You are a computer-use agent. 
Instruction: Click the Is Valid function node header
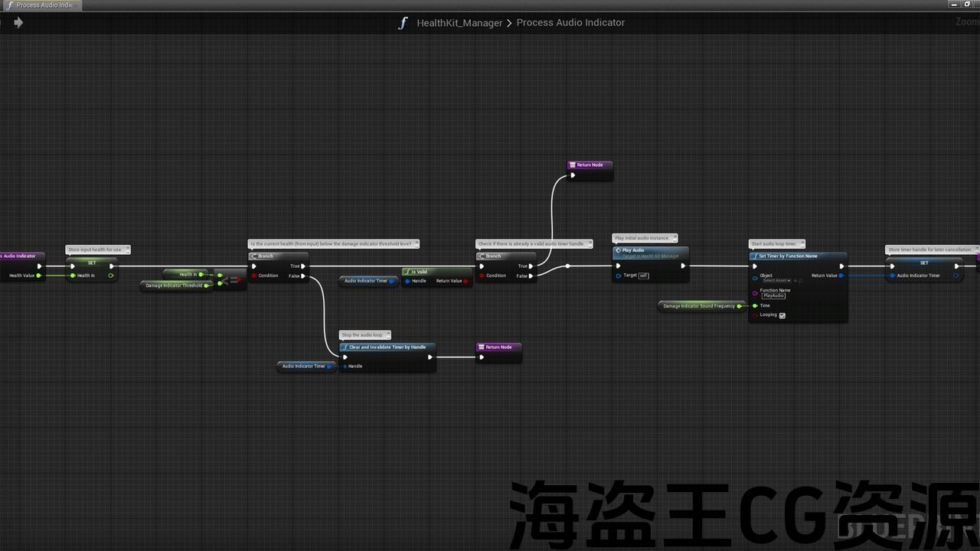(x=436, y=272)
